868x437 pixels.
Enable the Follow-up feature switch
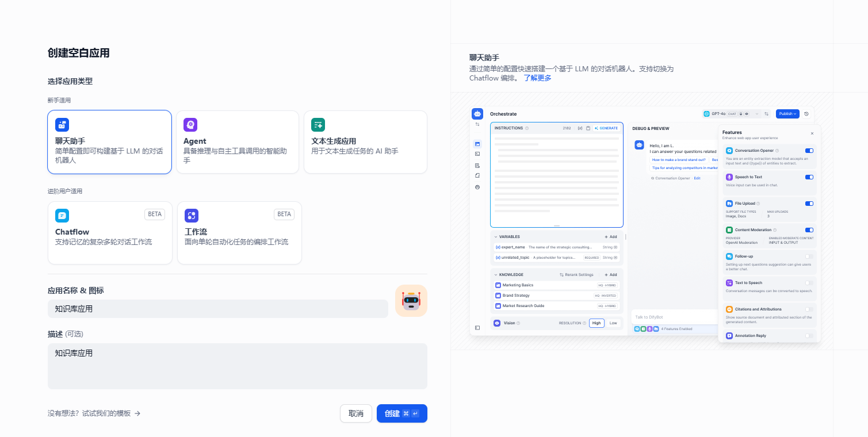(809, 256)
